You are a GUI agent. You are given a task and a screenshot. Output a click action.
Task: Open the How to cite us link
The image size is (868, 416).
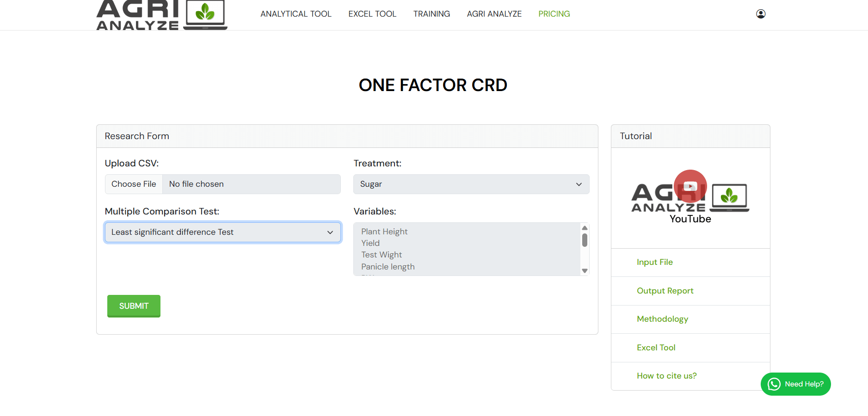pyautogui.click(x=666, y=376)
